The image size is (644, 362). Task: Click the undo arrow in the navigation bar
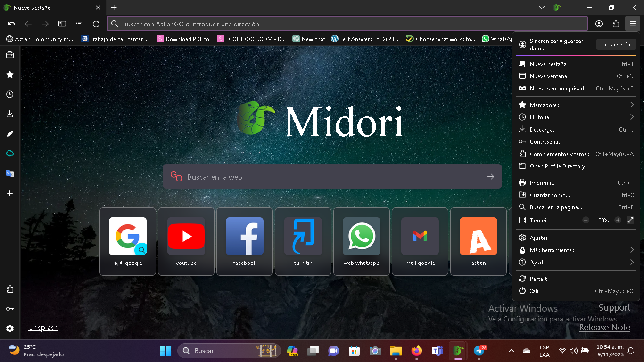[12, 24]
